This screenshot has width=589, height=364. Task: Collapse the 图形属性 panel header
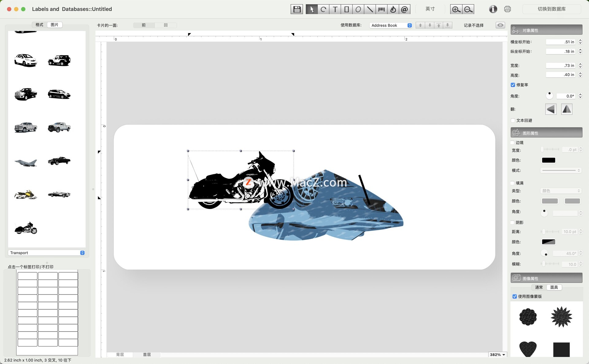pos(546,133)
